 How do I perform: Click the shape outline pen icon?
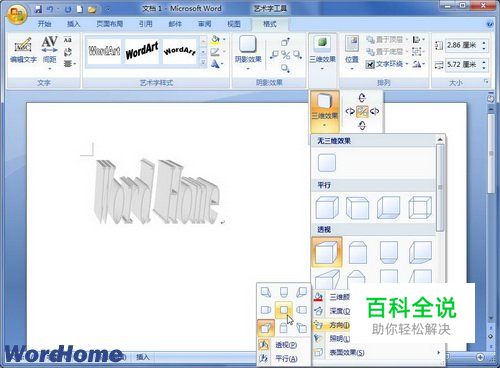coord(215,52)
